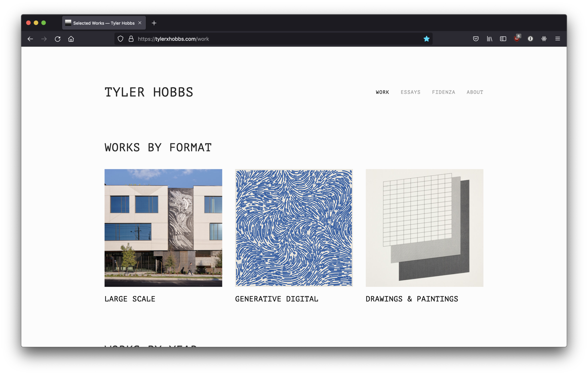
Task: Open the uBlock extension with badge 6
Action: point(517,39)
